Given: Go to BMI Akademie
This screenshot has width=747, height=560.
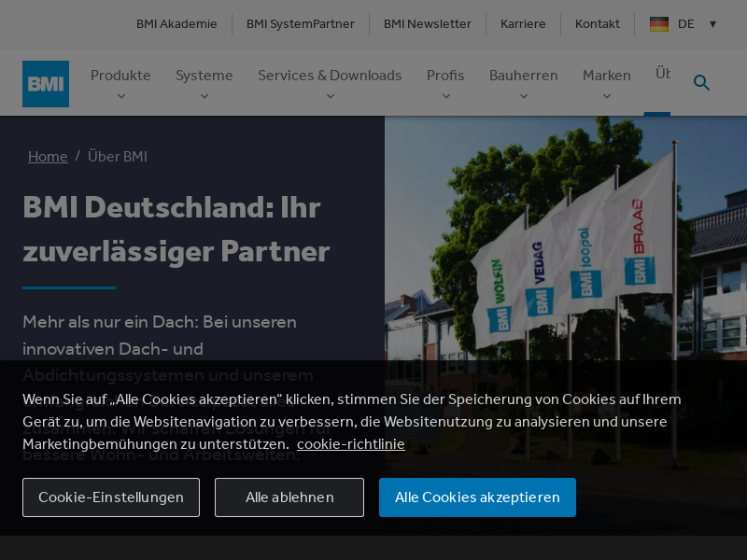Looking at the screenshot, I should 176,24.
